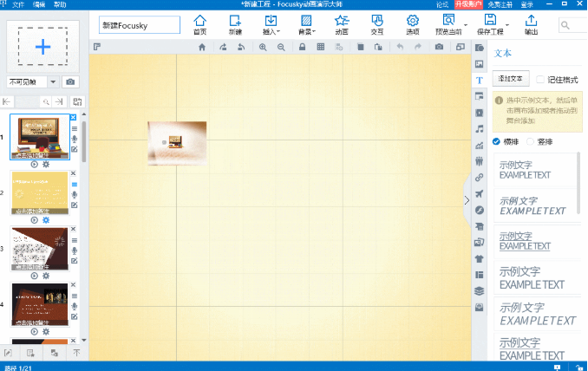The image size is (588, 371).
Task: Open the 文件 menu
Action: coord(18,4)
